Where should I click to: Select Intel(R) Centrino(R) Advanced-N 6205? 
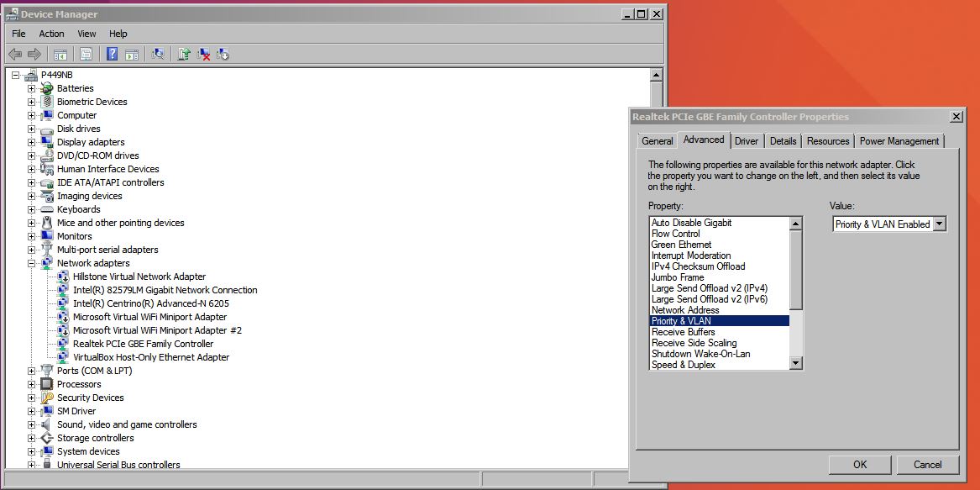tap(150, 303)
